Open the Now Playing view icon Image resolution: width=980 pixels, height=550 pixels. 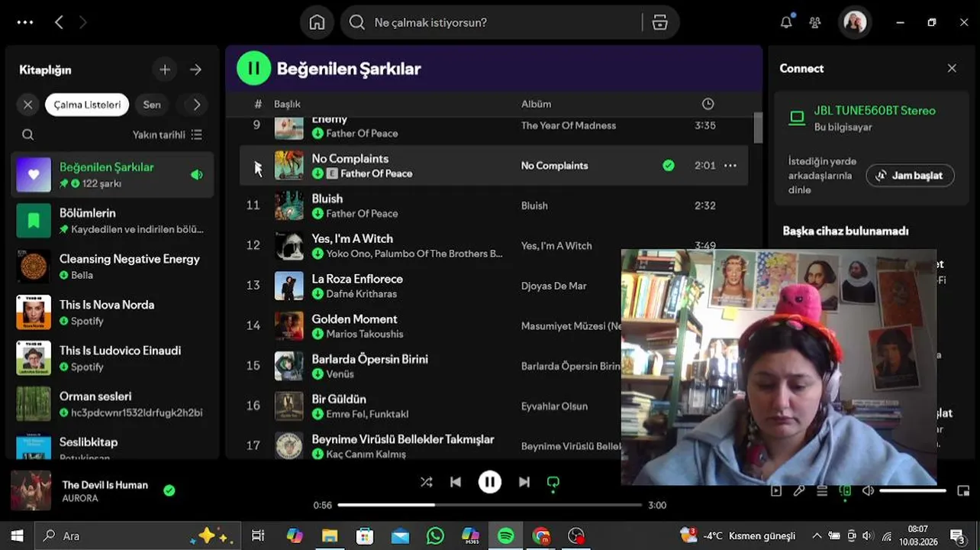(x=776, y=490)
